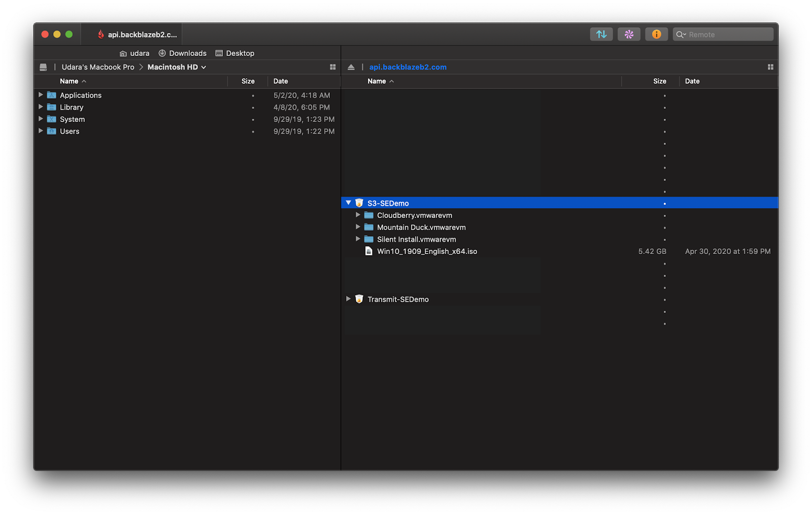Click the green zoom window button
This screenshot has width=812, height=515.
point(69,34)
